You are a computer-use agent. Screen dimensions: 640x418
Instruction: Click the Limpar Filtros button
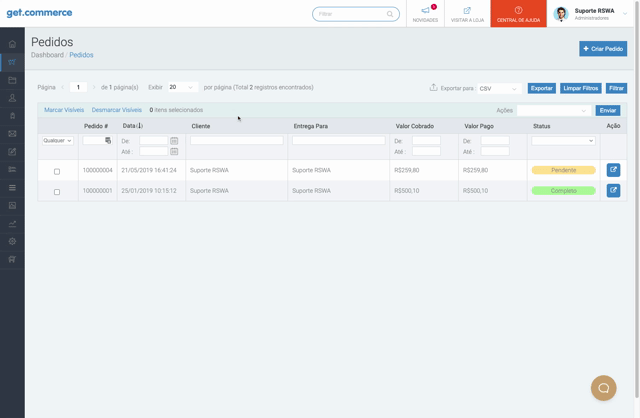click(x=580, y=88)
